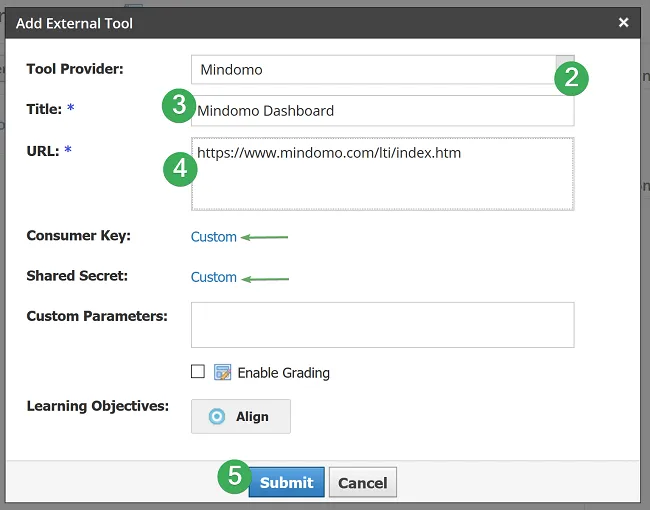Open the Custom link for Shared Secret
Viewport: 650px width, 510px height.
(214, 277)
